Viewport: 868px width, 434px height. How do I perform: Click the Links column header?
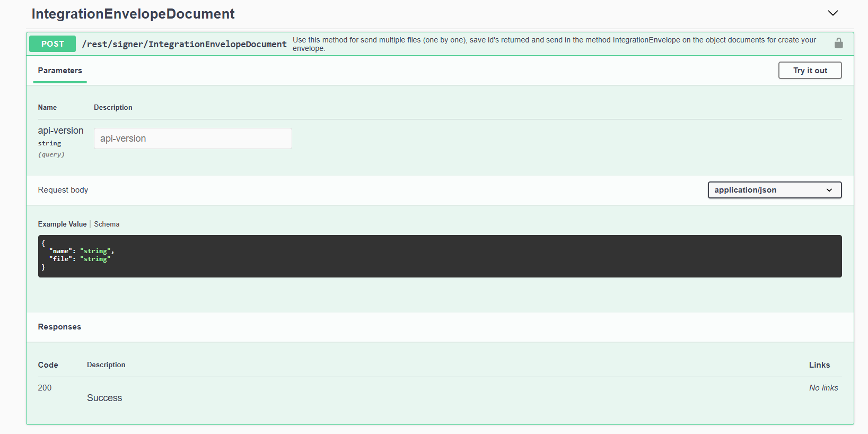tap(819, 365)
